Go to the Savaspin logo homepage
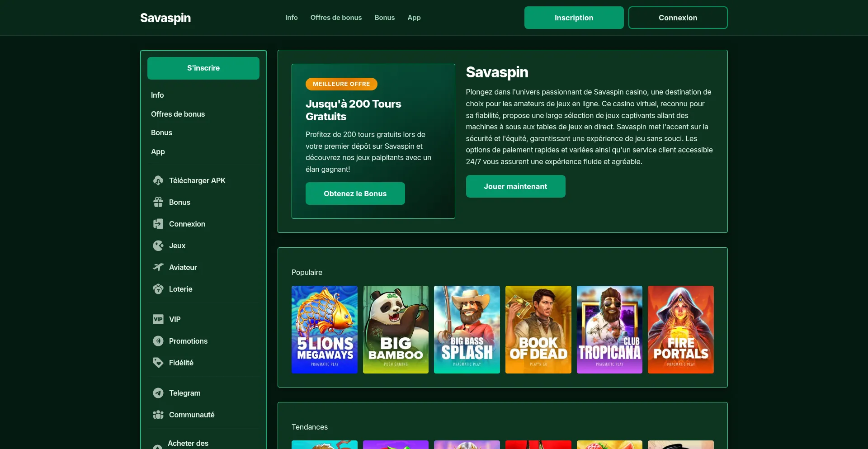The width and height of the screenshot is (868, 449). tap(165, 18)
